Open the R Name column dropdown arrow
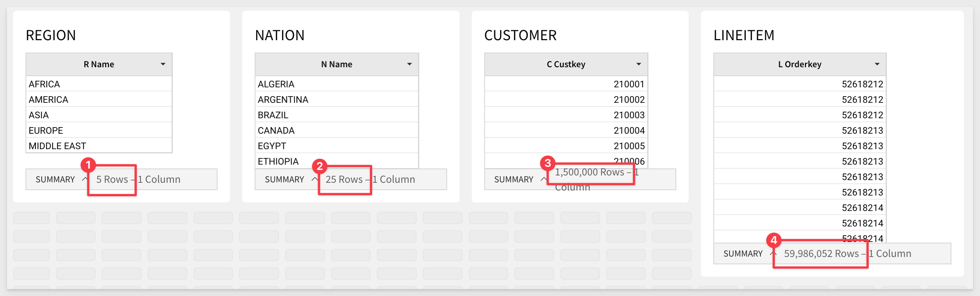This screenshot has width=980, height=296. coord(163,64)
